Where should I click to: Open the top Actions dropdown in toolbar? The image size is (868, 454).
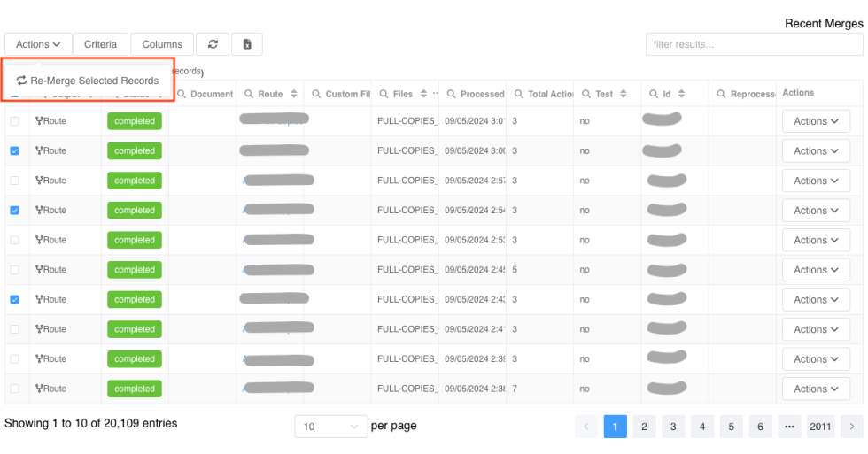point(38,44)
